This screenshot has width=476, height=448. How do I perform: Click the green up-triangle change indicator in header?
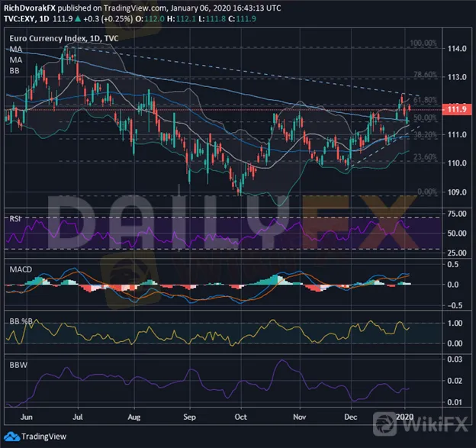point(78,19)
